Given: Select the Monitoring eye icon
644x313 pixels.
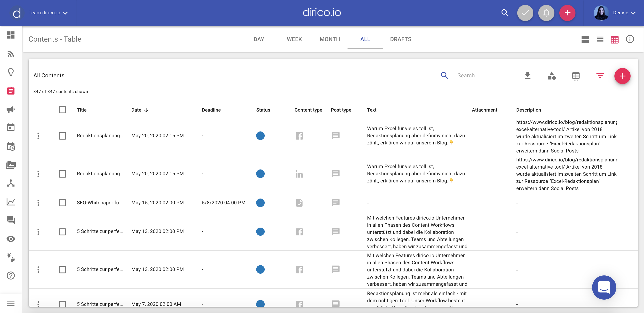Looking at the screenshot, I should point(11,239).
